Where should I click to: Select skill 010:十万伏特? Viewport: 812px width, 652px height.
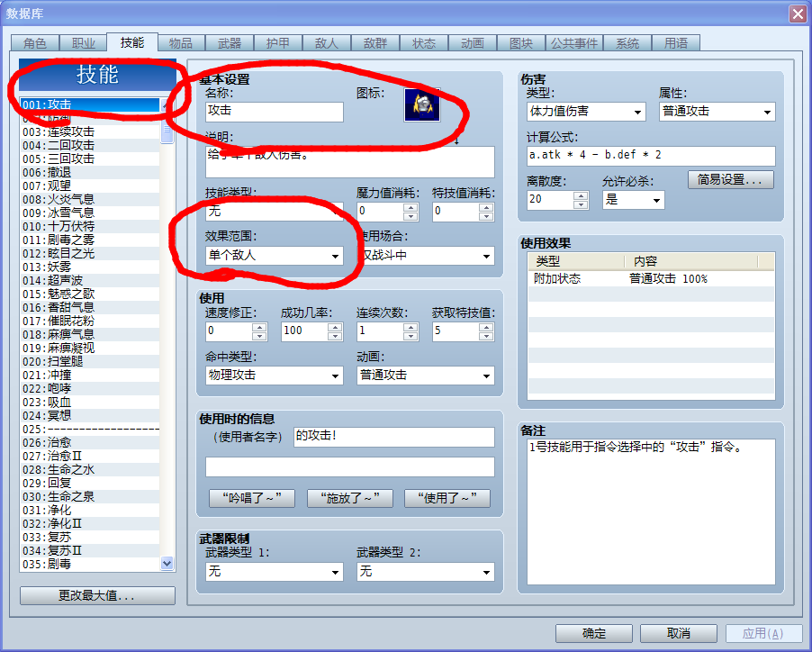(90, 226)
